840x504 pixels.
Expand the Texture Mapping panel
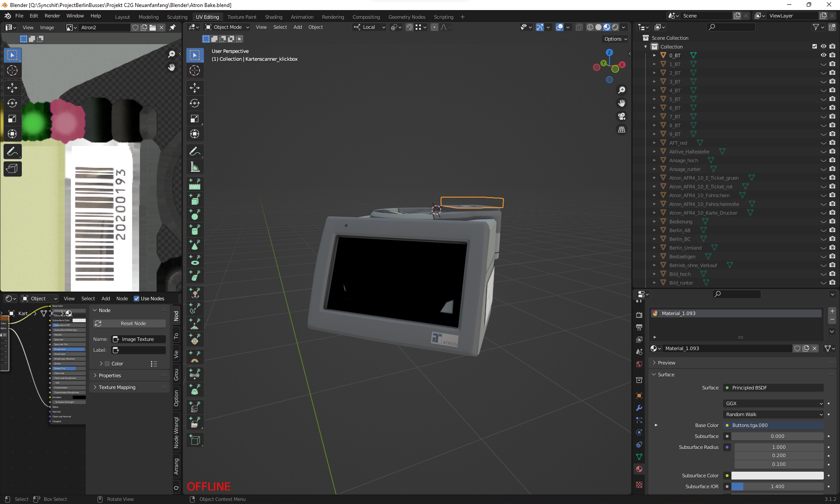point(117,387)
